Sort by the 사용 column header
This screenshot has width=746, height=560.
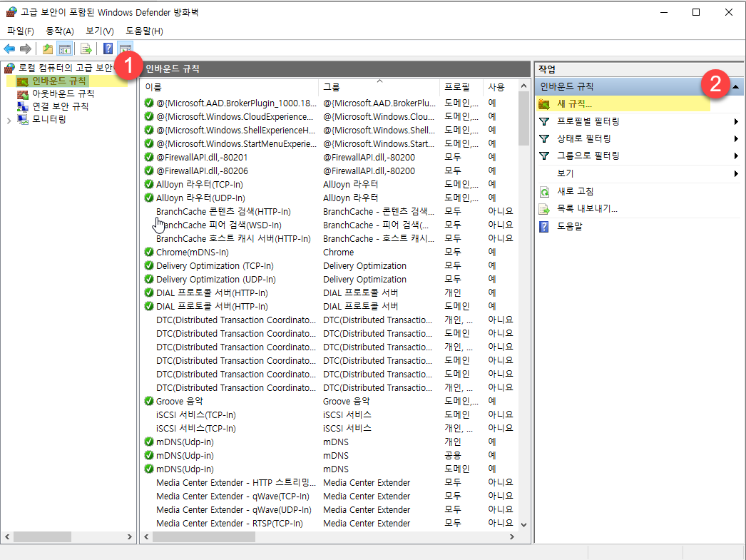pos(500,87)
